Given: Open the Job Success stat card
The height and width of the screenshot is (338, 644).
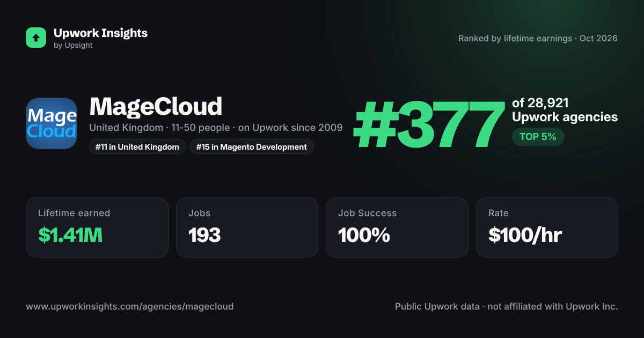Looking at the screenshot, I should point(397,227).
